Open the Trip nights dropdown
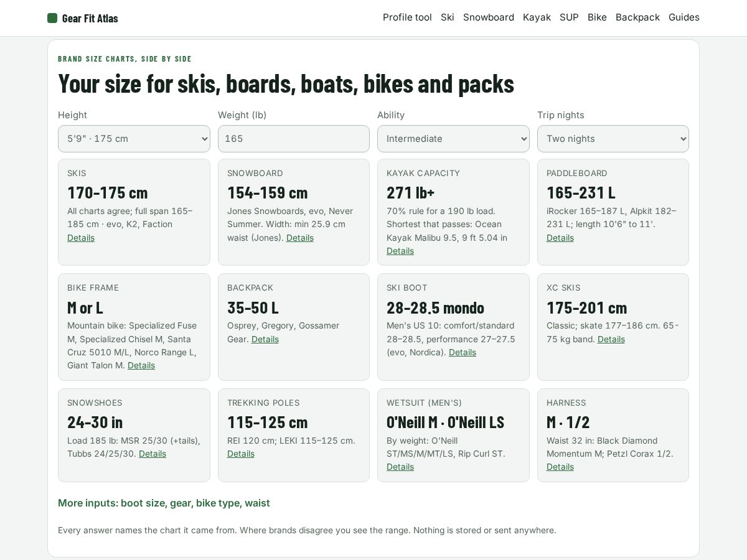This screenshot has width=747, height=560. tap(613, 139)
